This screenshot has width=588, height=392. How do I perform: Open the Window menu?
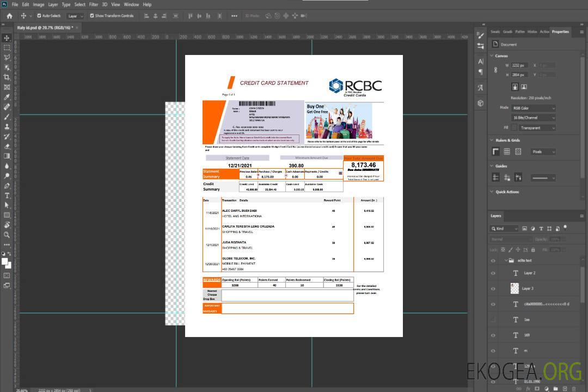131,4
